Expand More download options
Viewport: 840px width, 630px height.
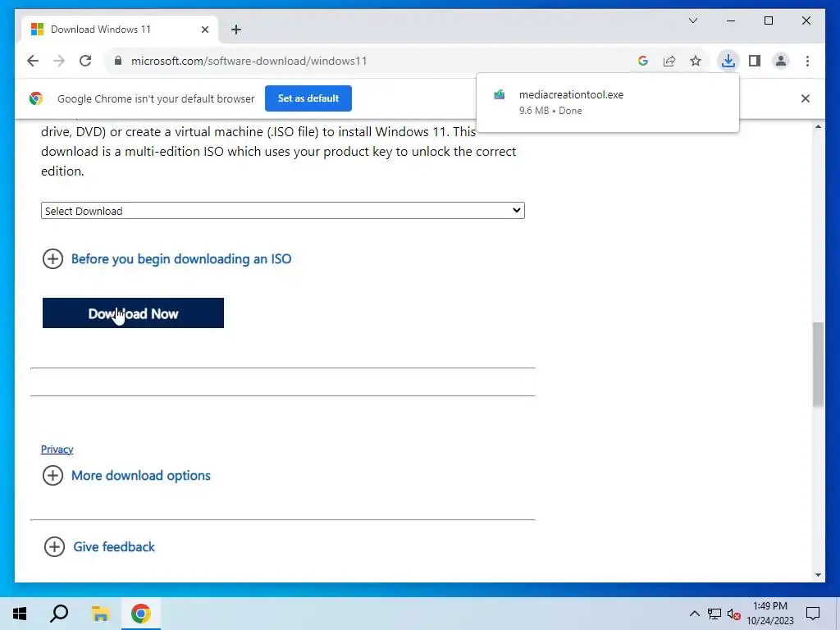(126, 476)
